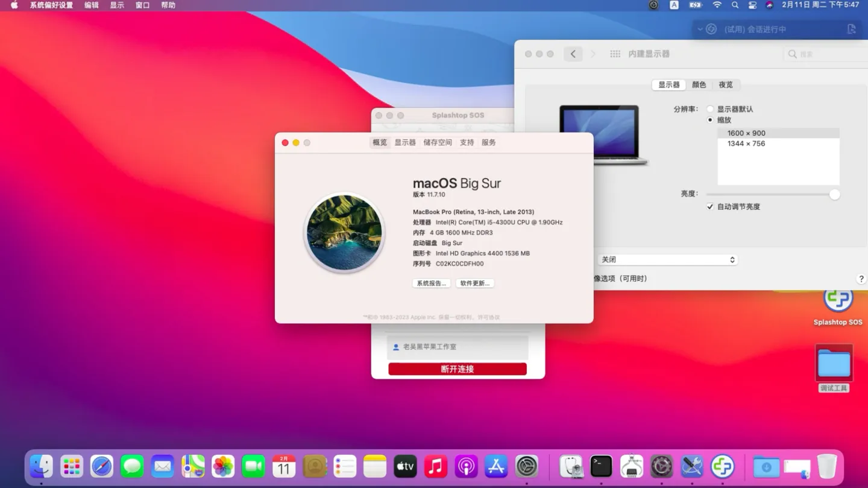Screen dimensions: 868x488
Task: Disable the 自动调节亮度 checkbox
Action: coord(709,206)
